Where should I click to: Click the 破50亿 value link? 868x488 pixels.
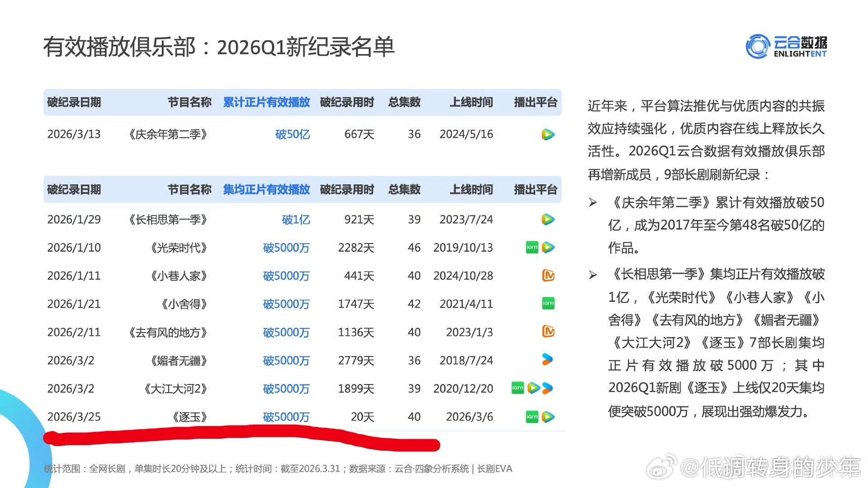click(x=292, y=134)
